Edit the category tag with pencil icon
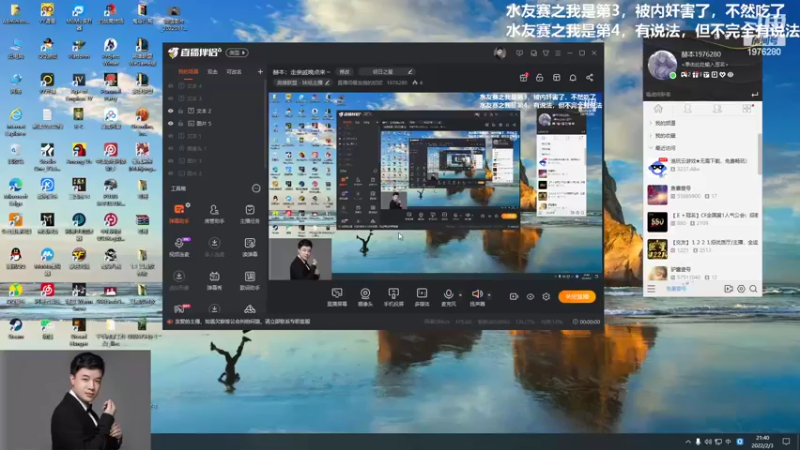 pyautogui.click(x=328, y=82)
